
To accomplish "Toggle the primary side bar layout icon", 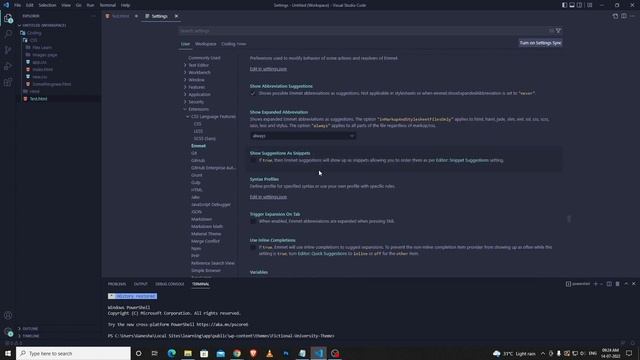I will click(564, 5).
